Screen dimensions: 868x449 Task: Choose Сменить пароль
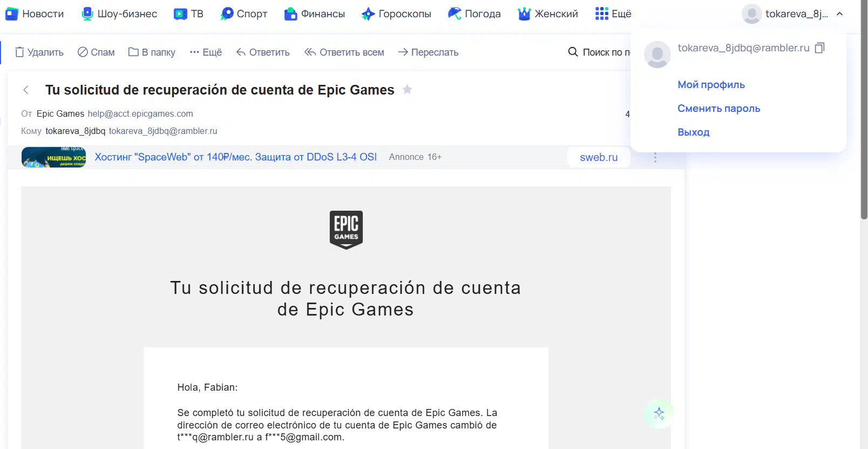[718, 109]
